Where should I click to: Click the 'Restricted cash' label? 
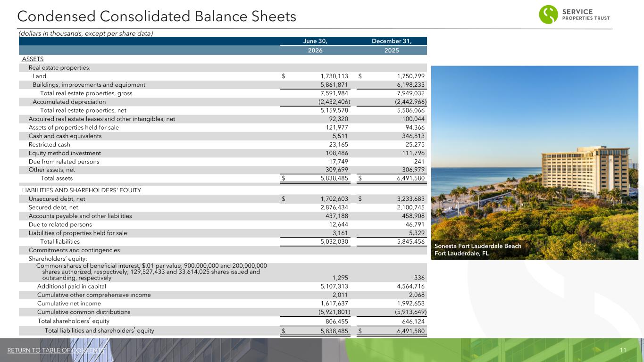(50, 145)
